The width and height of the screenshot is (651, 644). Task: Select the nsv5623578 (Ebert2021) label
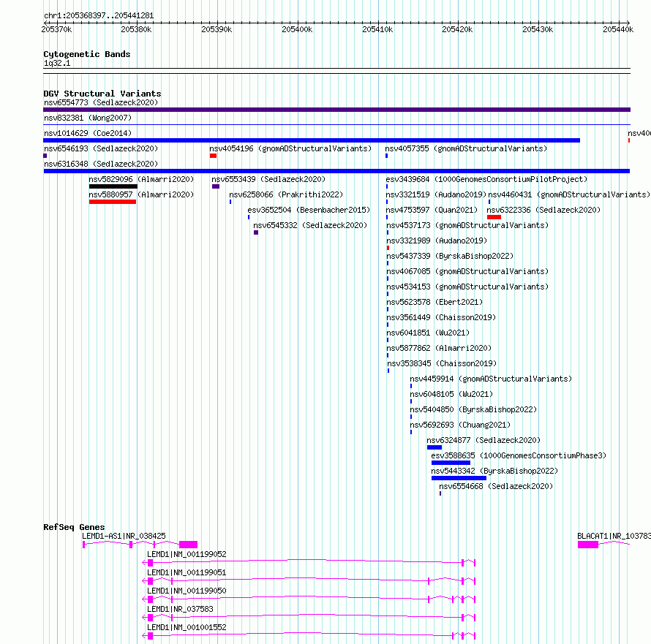pyautogui.click(x=434, y=302)
